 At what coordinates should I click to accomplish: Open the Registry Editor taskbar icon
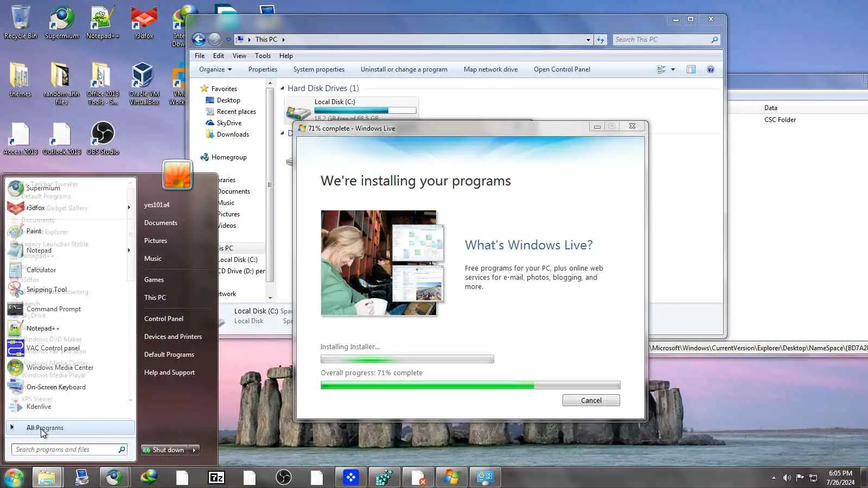[x=384, y=478]
